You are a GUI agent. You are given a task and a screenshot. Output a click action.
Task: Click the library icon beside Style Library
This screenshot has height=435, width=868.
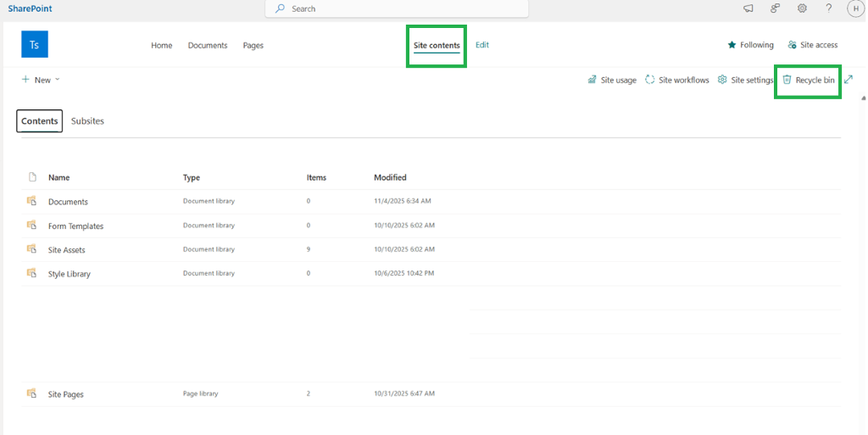pyautogui.click(x=31, y=273)
